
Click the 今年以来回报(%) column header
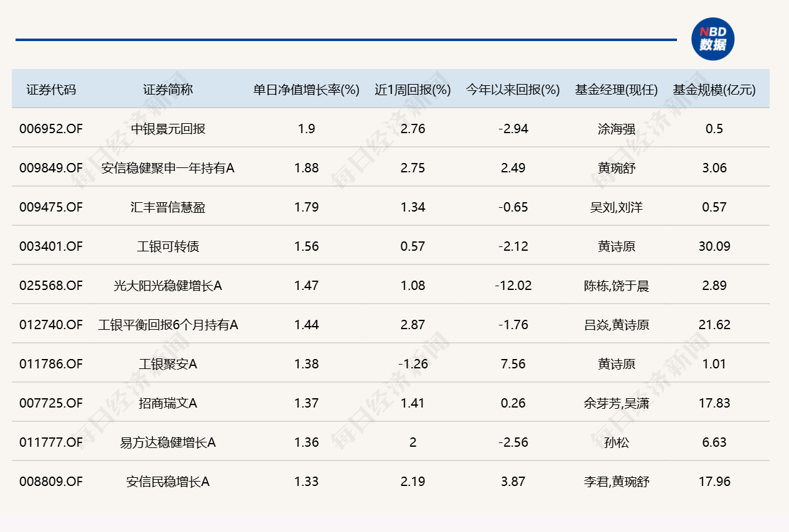513,90
